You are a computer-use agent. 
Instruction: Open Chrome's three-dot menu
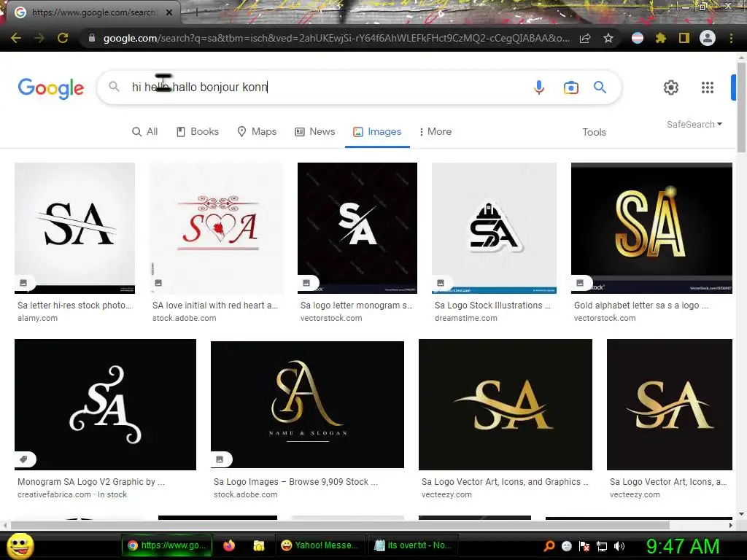pyautogui.click(x=731, y=38)
